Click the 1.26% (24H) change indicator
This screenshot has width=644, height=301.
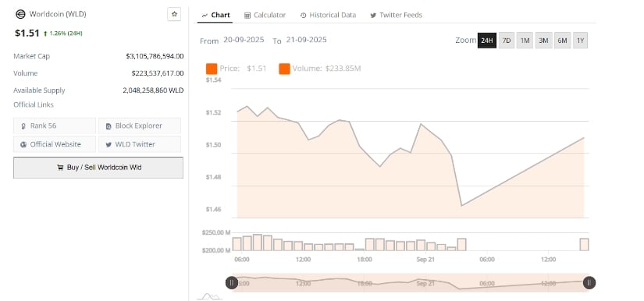[x=63, y=34]
